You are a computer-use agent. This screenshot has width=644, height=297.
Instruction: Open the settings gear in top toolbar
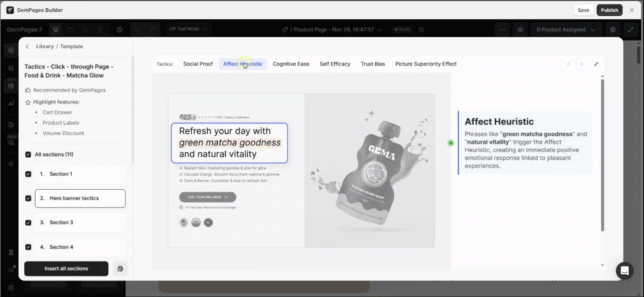click(613, 30)
